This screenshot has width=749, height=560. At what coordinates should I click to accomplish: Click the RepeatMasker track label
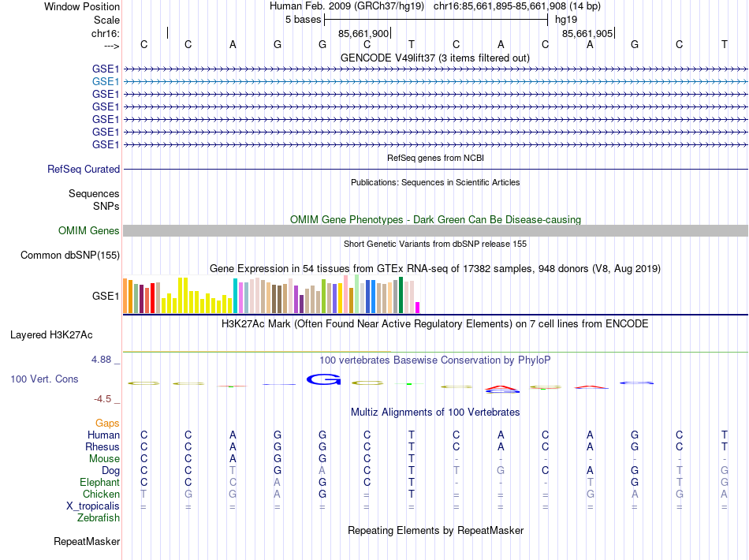click(x=87, y=542)
